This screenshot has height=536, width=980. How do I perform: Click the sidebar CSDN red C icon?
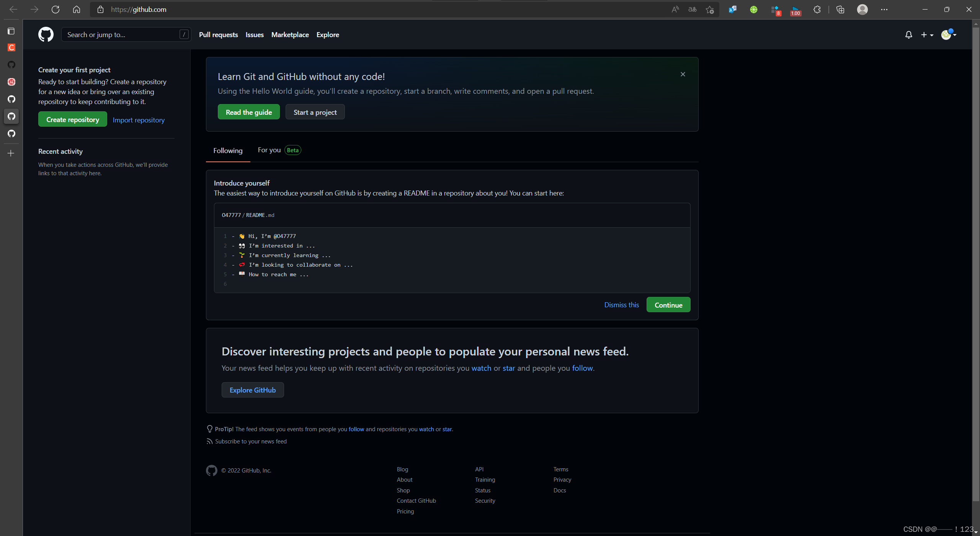[11, 47]
